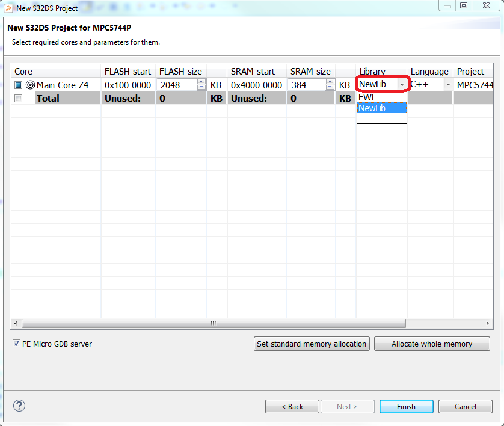Click the Finish button
Viewport: 504px width, 426px height.
[407, 406]
